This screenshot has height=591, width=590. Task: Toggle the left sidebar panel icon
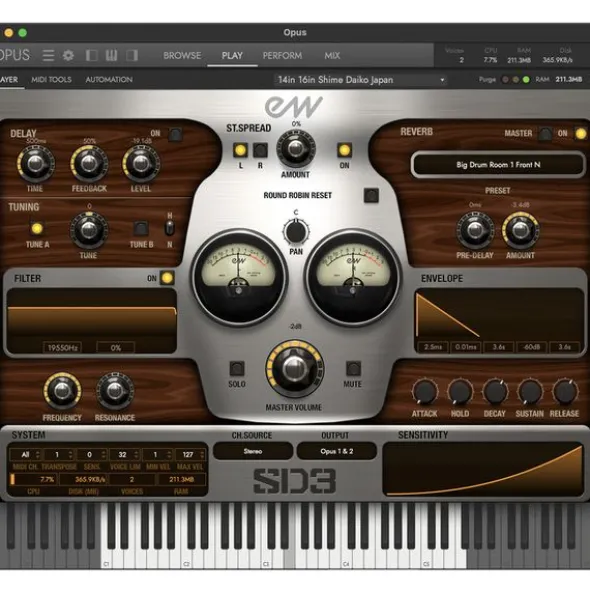tap(92, 55)
